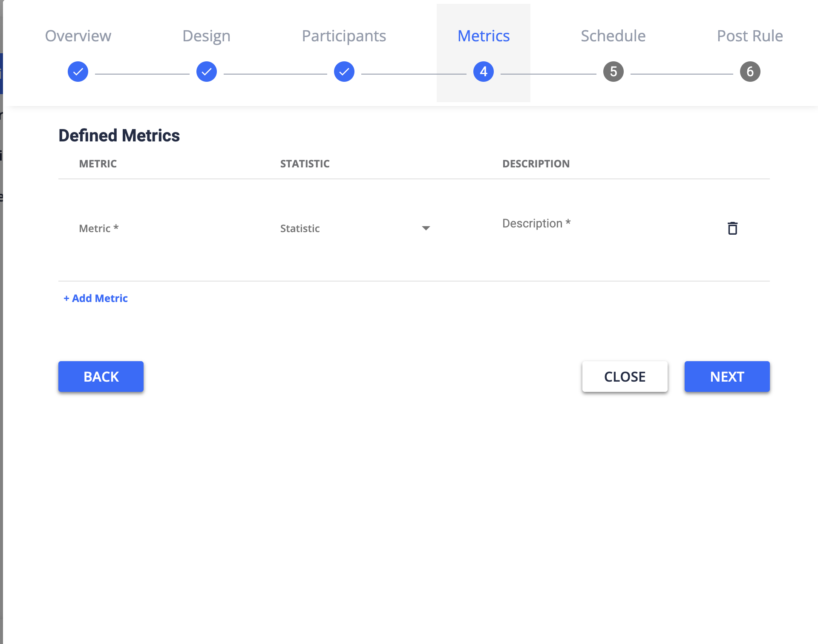The width and height of the screenshot is (818, 644).
Task: Click the Design step checkmark circle
Action: 206,72
